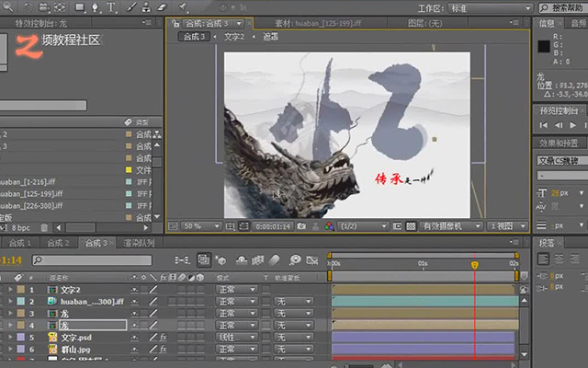The height and width of the screenshot is (368, 588).
Task: Enable frame blending for the composition
Action: coord(257,259)
